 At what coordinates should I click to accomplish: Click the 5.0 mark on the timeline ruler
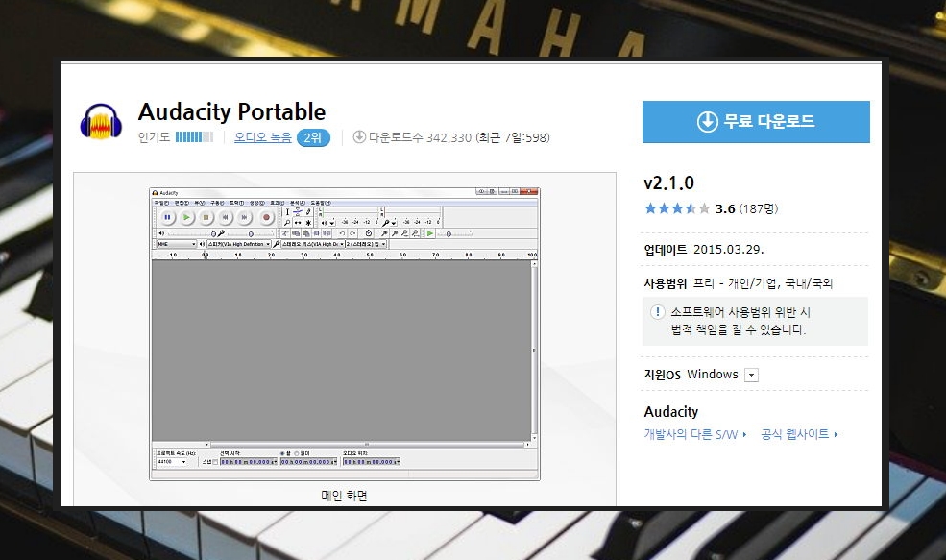tap(369, 255)
